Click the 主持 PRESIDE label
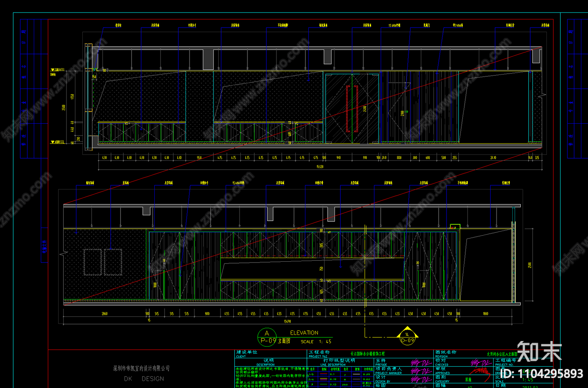 (381, 362)
